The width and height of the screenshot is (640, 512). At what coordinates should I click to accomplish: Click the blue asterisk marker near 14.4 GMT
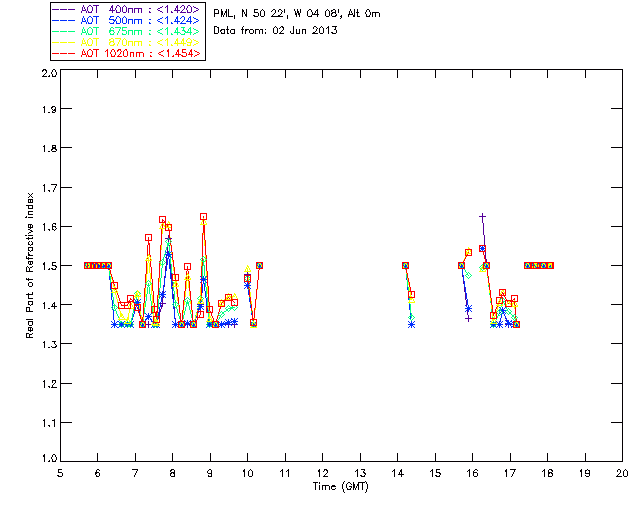pos(411,325)
